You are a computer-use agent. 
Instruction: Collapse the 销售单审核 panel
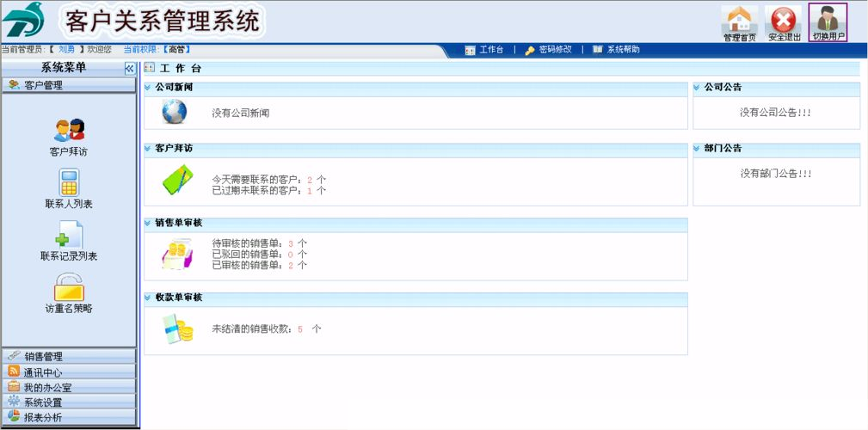point(147,223)
